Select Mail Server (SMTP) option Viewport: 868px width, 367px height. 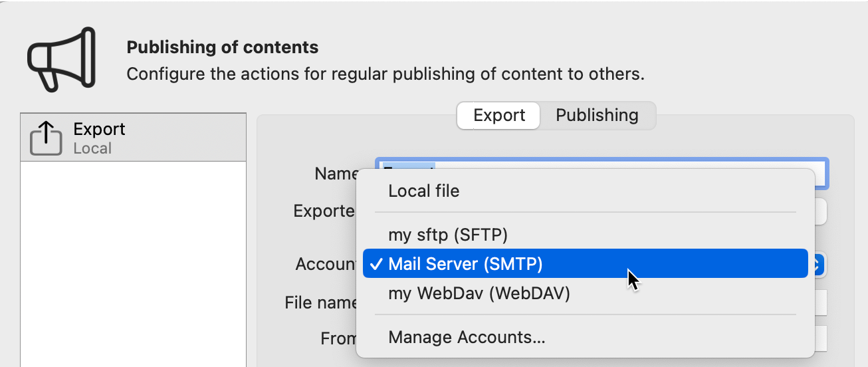465,264
